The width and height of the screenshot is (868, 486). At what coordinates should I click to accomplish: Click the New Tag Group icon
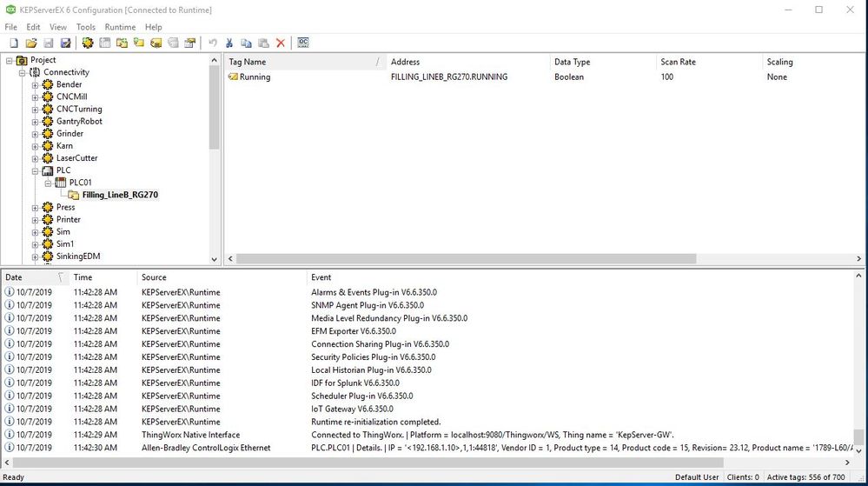point(122,43)
